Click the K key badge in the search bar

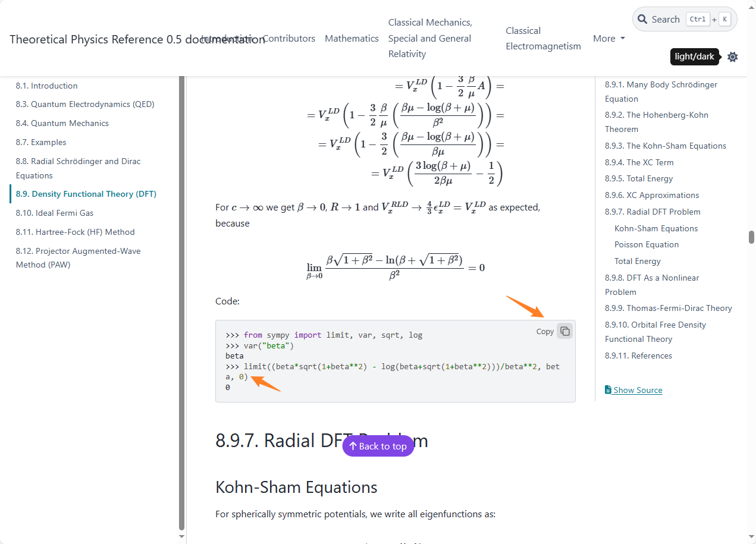pos(724,18)
